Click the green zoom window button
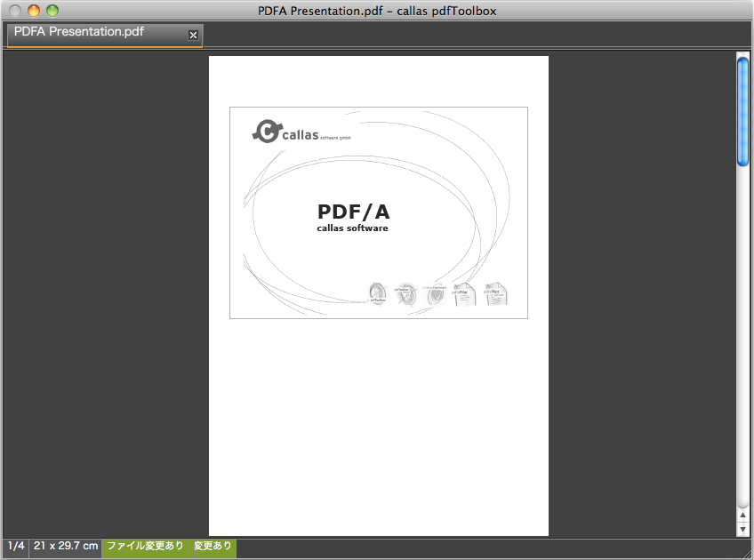 point(52,10)
